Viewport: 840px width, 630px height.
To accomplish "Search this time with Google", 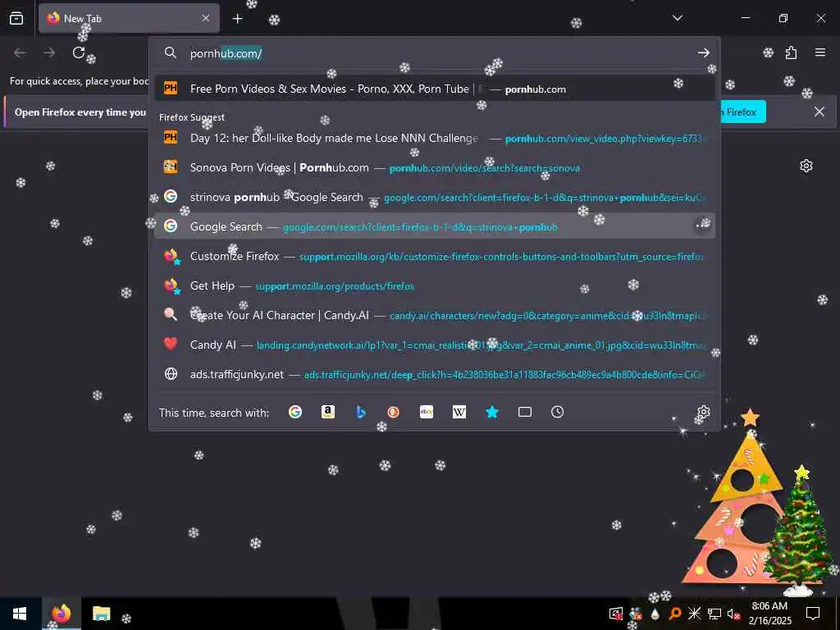I will coord(295,412).
